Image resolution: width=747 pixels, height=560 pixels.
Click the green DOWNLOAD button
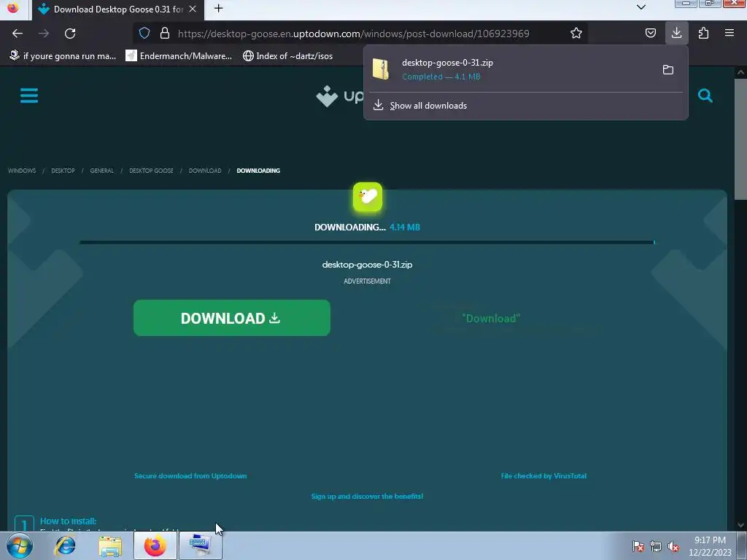[x=231, y=318]
